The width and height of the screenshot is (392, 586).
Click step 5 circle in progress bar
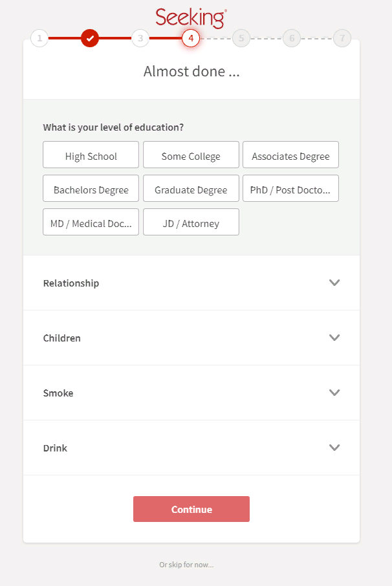(x=241, y=38)
